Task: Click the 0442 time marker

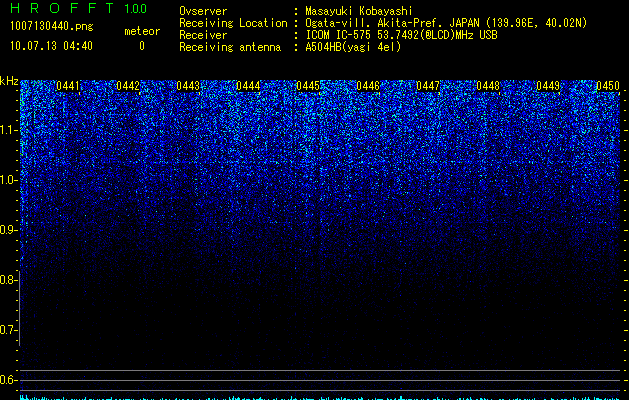Action: [128, 86]
